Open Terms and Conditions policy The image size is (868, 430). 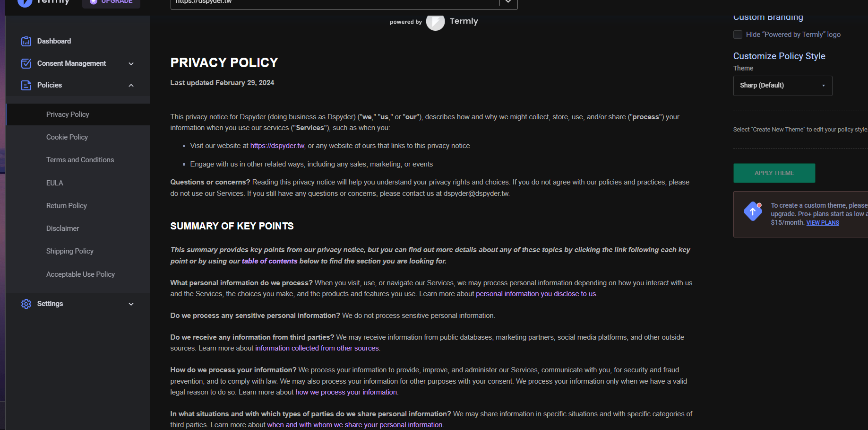80,160
